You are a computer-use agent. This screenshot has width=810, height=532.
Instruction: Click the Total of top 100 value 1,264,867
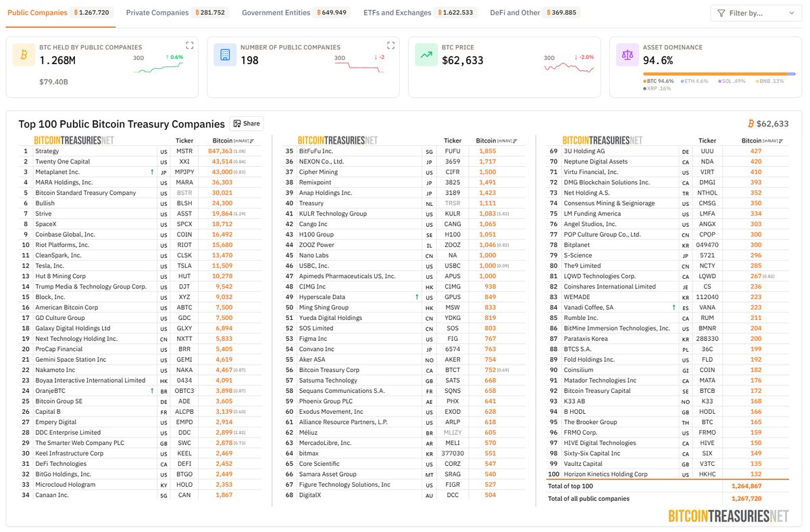pos(746,486)
